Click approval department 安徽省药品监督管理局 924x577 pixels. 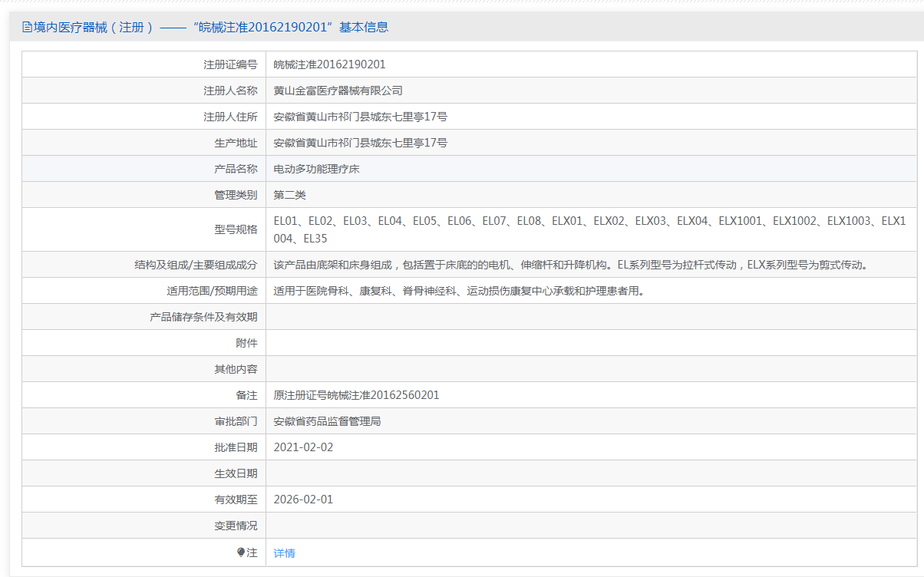pos(327,421)
